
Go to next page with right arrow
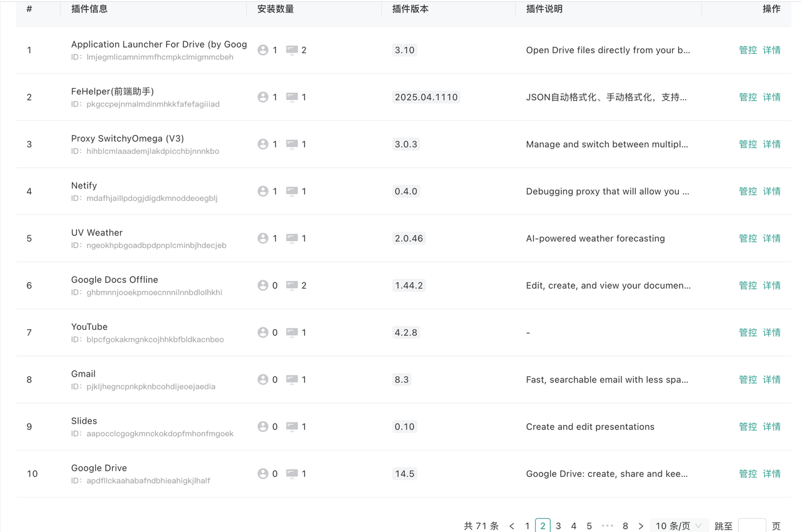pos(641,526)
